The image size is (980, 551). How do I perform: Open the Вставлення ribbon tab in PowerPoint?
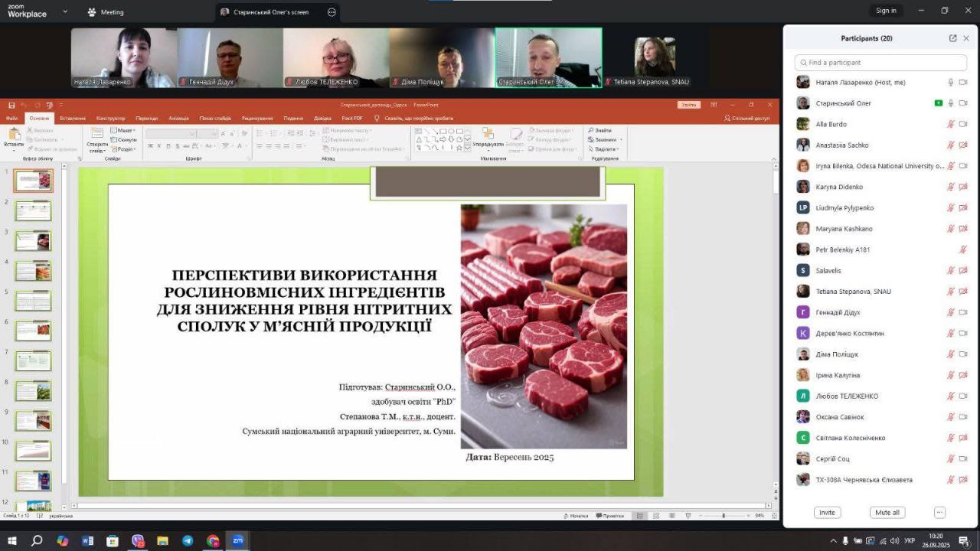pyautogui.click(x=73, y=119)
